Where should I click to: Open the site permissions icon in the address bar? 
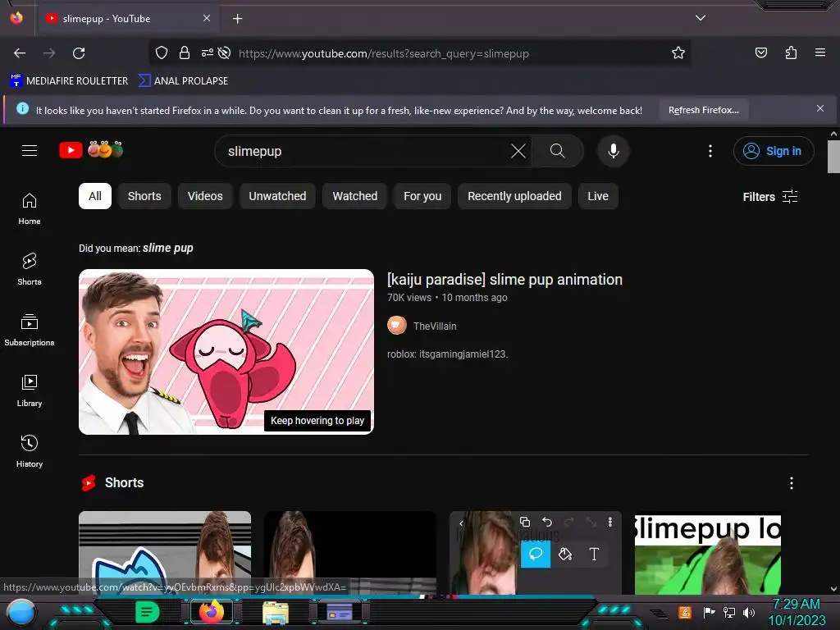[x=208, y=52]
